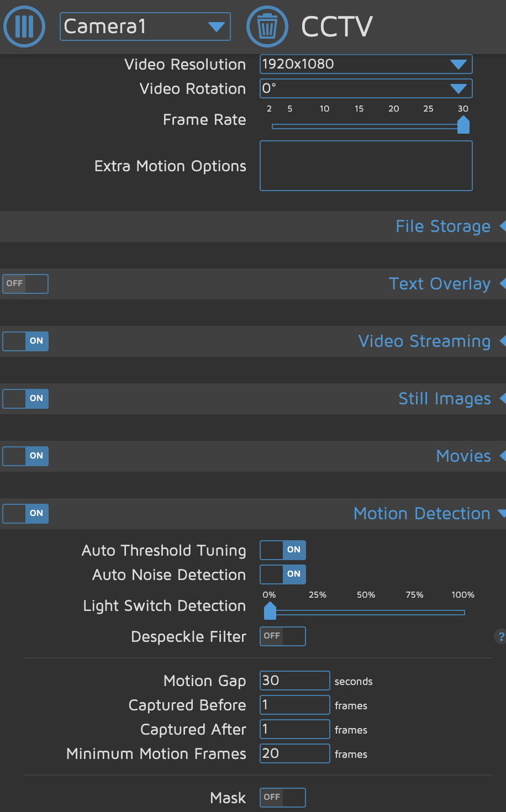Viewport: 506px width, 812px height.
Task: Turn on the Text Overlay switch
Action: pyautogui.click(x=25, y=284)
